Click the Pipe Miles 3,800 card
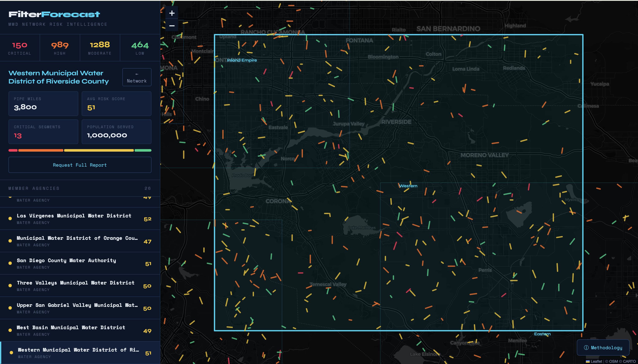Image resolution: width=638 pixels, height=364 pixels. [43, 104]
